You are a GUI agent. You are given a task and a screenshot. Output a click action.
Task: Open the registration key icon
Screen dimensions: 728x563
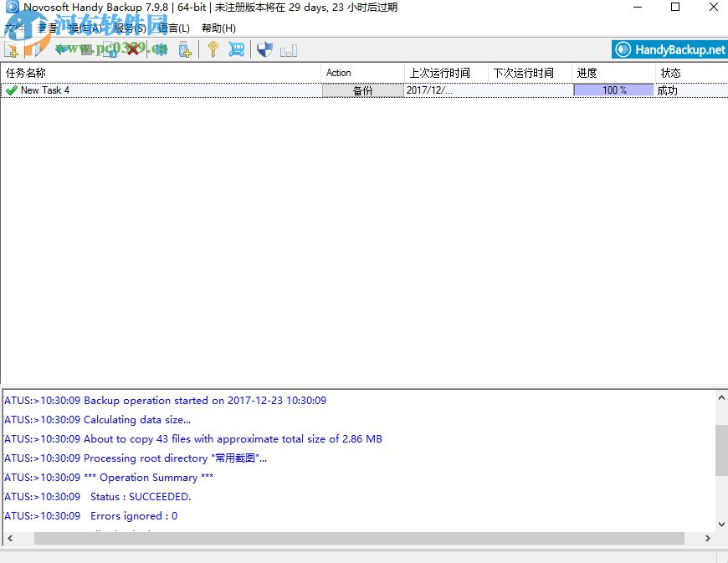pyautogui.click(x=214, y=49)
